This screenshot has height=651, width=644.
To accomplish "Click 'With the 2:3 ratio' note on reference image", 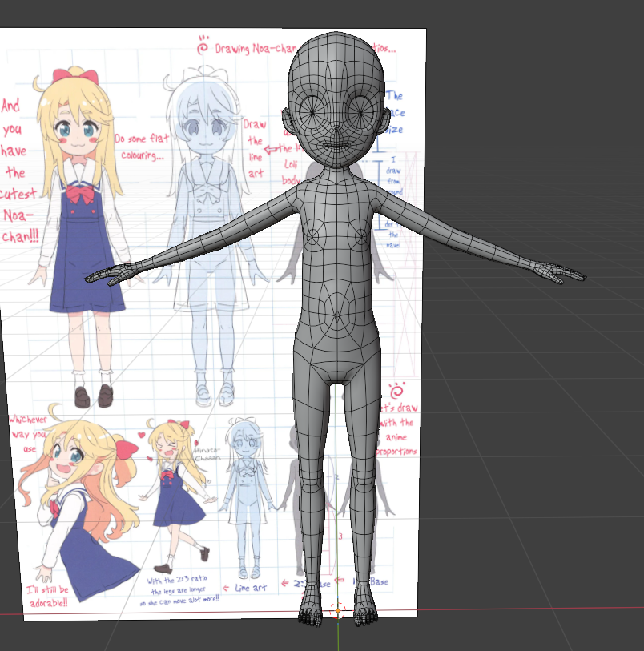I will pyautogui.click(x=179, y=590).
